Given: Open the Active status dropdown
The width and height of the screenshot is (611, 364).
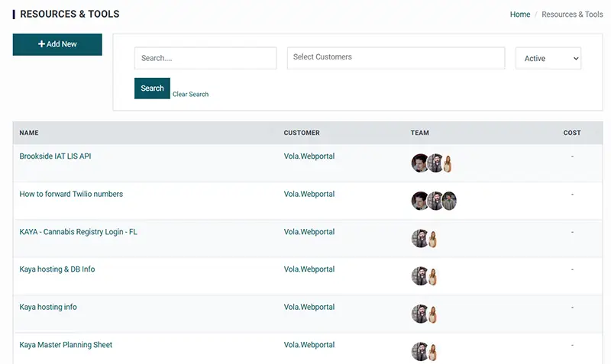Looking at the screenshot, I should 548,58.
